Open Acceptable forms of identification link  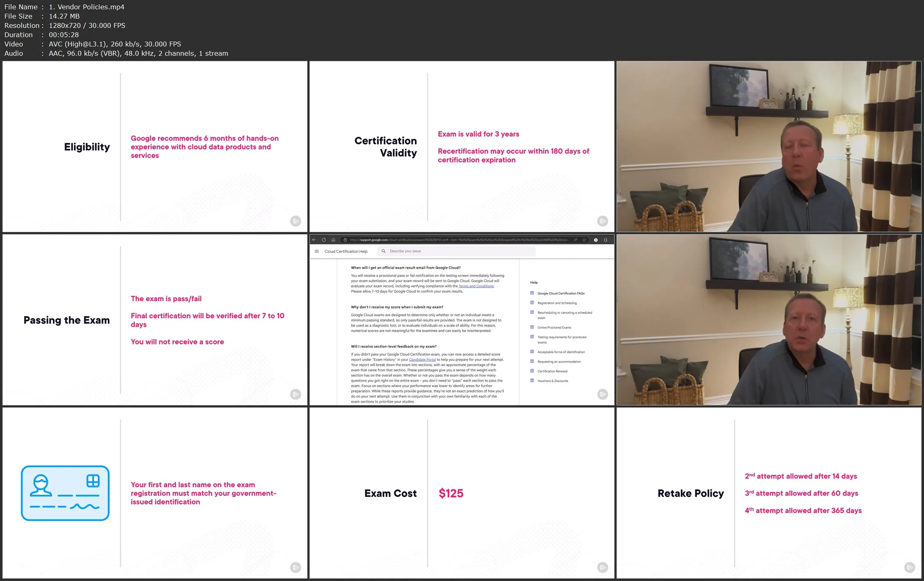561,352
